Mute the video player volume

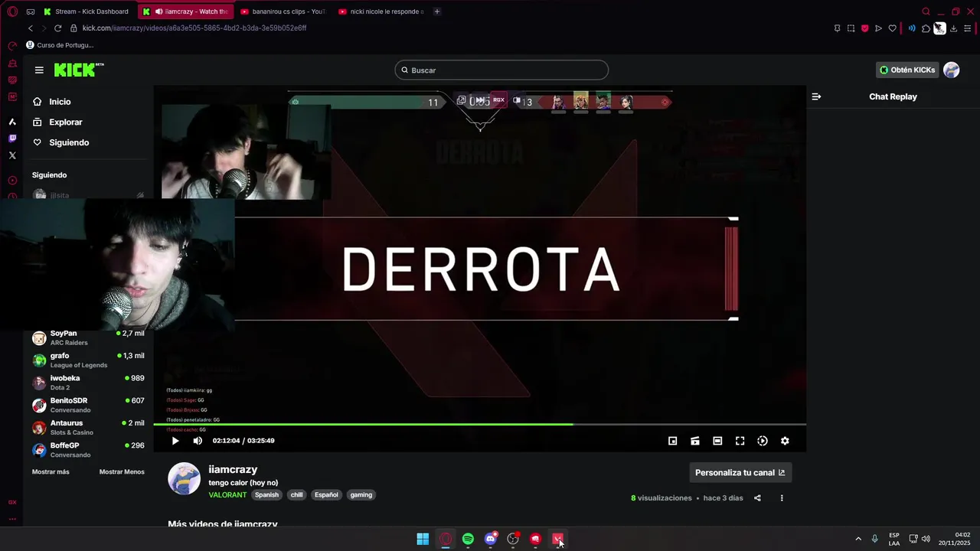point(198,441)
